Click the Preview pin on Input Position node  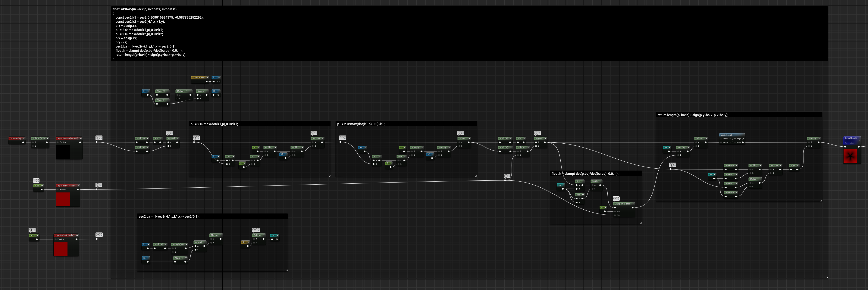pos(58,142)
